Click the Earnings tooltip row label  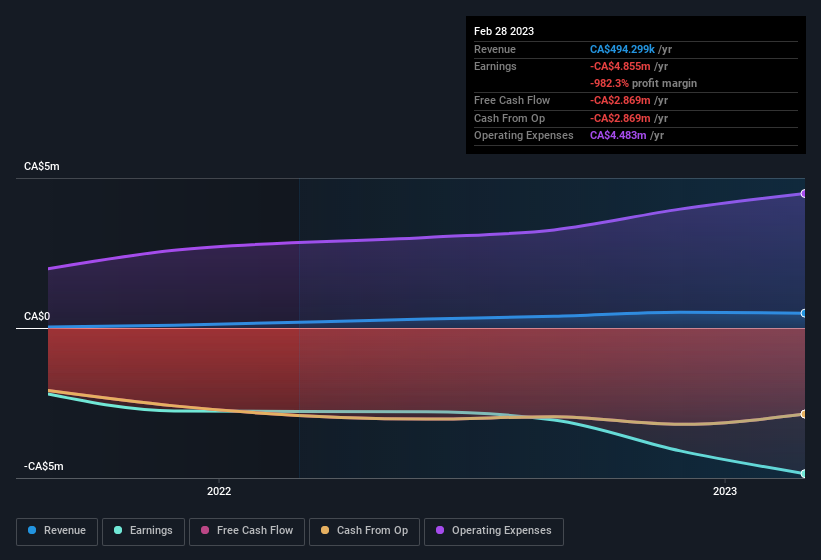(495, 66)
